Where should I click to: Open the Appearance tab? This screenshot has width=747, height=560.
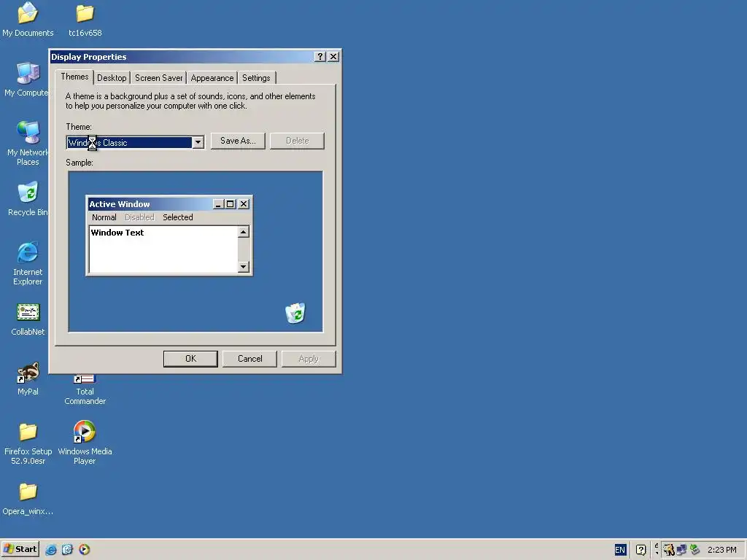click(212, 78)
